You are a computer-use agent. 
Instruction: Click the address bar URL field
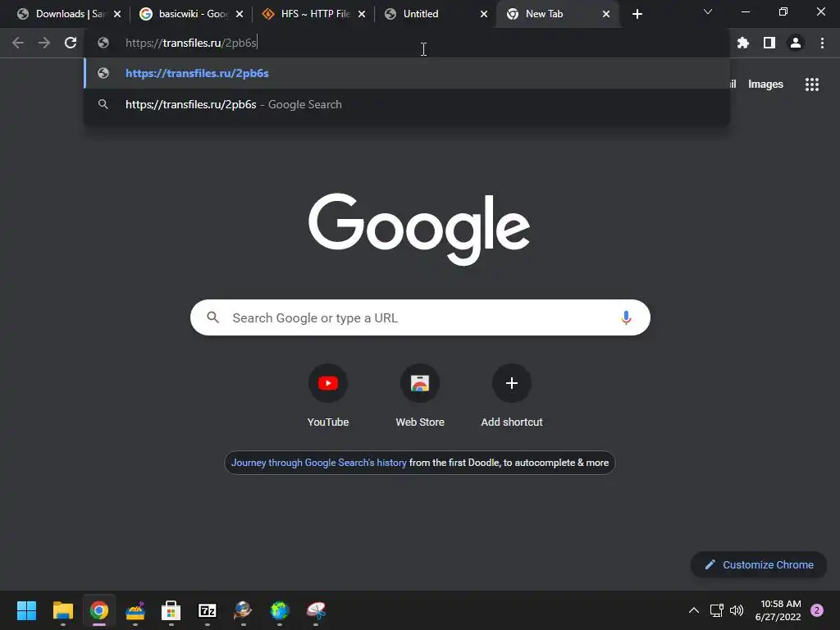click(x=407, y=43)
